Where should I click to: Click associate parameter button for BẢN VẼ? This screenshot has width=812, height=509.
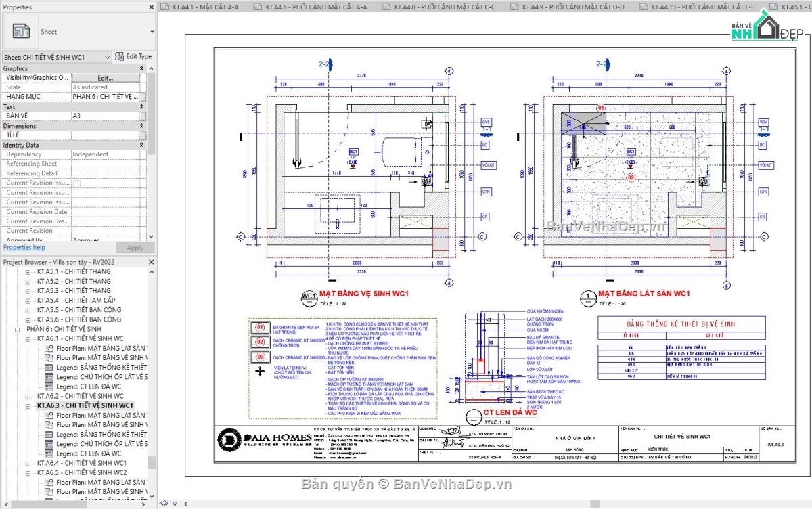coord(143,116)
